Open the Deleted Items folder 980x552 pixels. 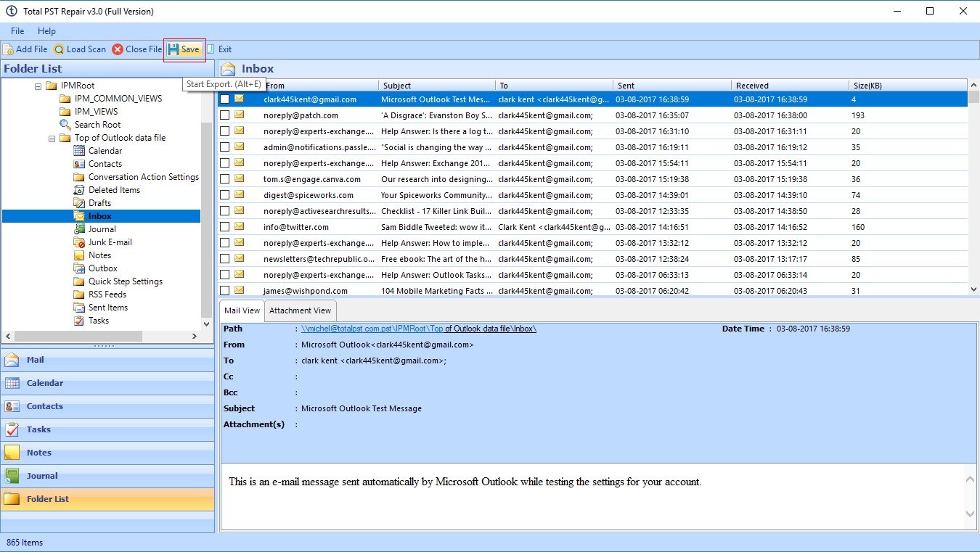[114, 190]
